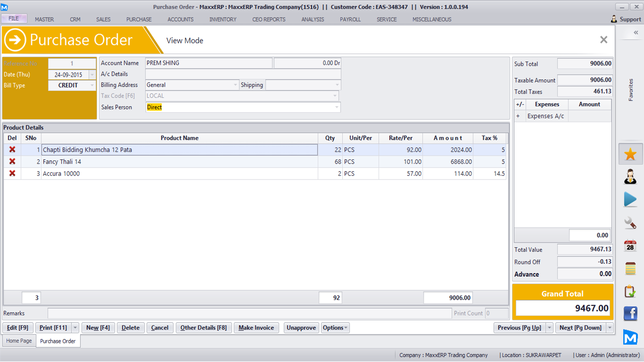Open the user profile icon in sidebar
The width and height of the screenshot is (644, 362).
coord(630,177)
